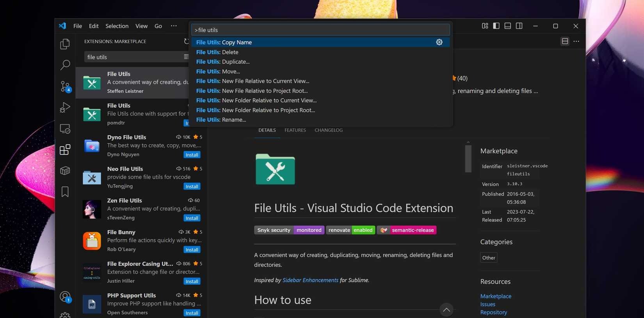Open Remote Explorer view

click(x=65, y=129)
